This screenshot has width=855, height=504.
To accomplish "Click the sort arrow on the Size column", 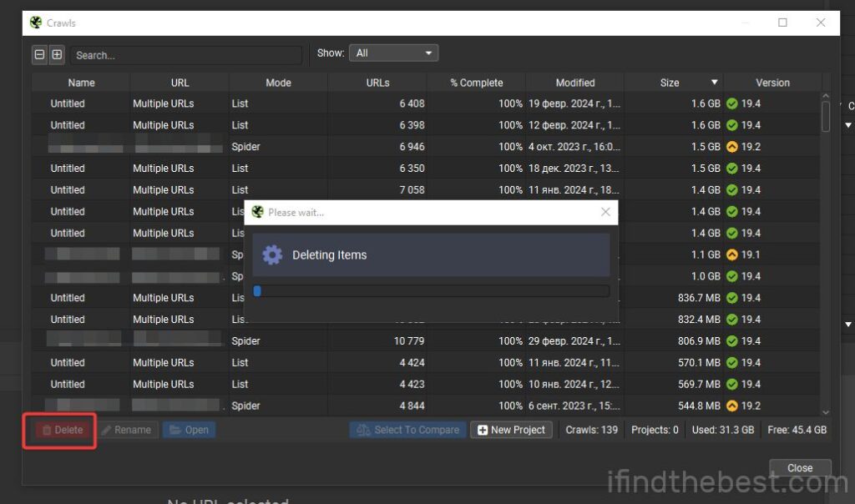I will (716, 82).
